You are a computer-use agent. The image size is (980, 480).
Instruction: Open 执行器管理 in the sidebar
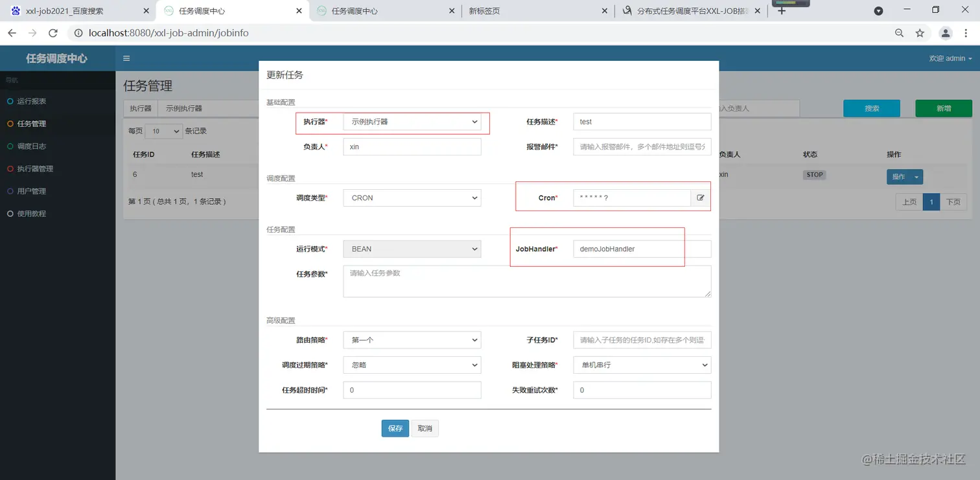pyautogui.click(x=58, y=168)
